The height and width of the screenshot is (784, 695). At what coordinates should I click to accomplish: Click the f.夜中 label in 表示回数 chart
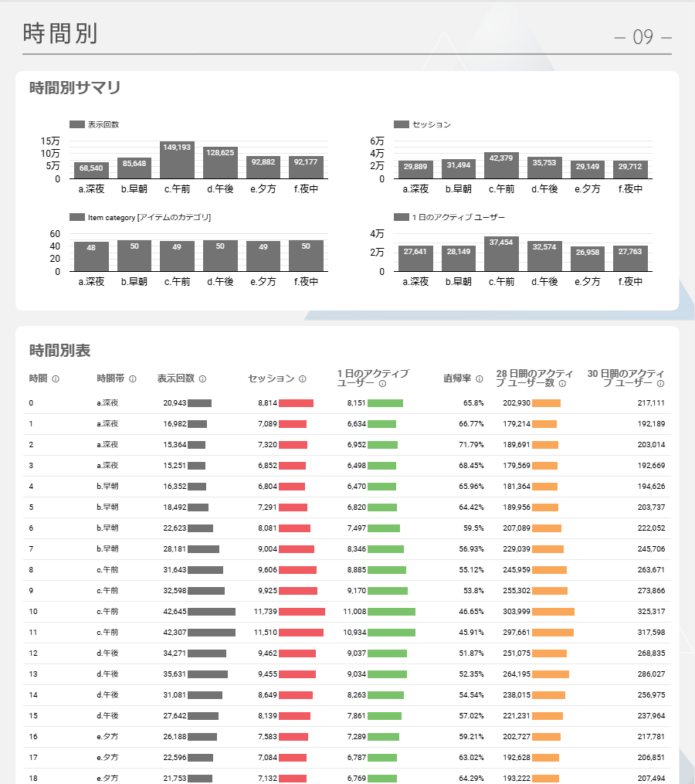tap(306, 189)
